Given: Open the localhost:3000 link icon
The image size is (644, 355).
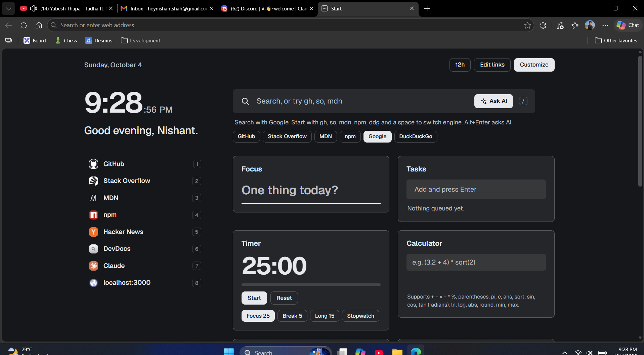Looking at the screenshot, I should [x=93, y=283].
